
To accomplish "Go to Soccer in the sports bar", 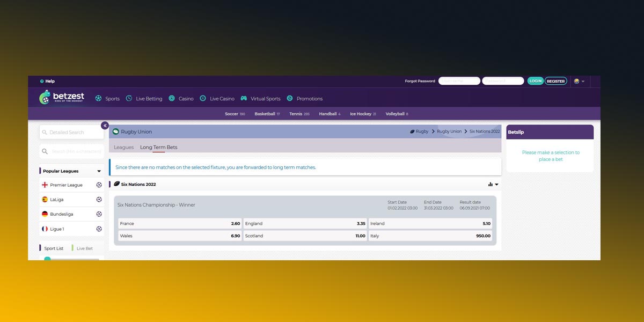I will click(x=235, y=114).
